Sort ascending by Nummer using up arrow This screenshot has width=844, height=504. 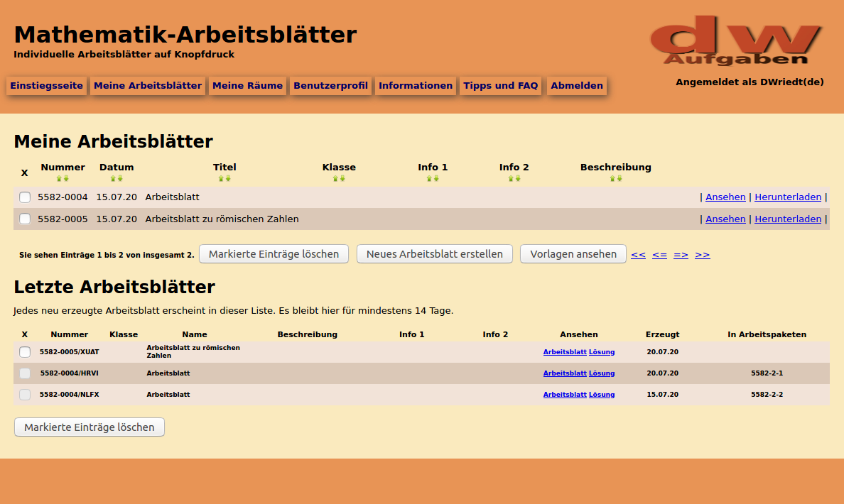point(60,179)
